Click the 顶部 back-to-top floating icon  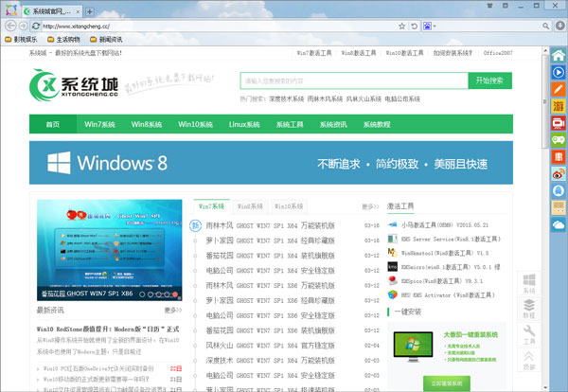pos(529,360)
